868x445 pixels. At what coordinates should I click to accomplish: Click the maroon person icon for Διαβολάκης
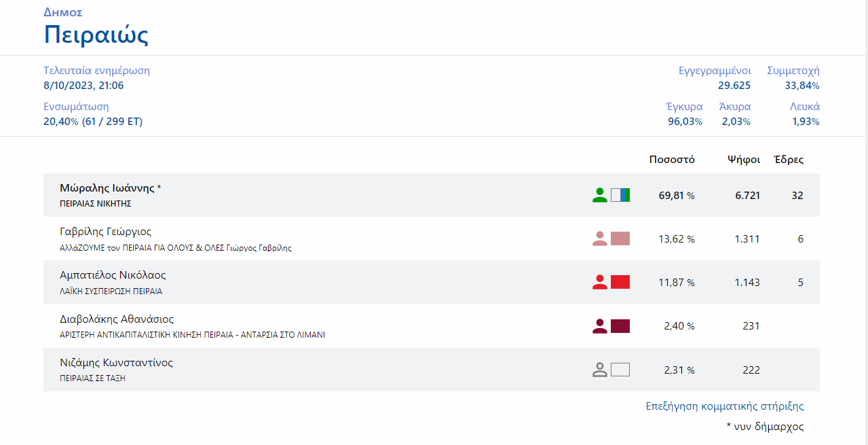599,326
